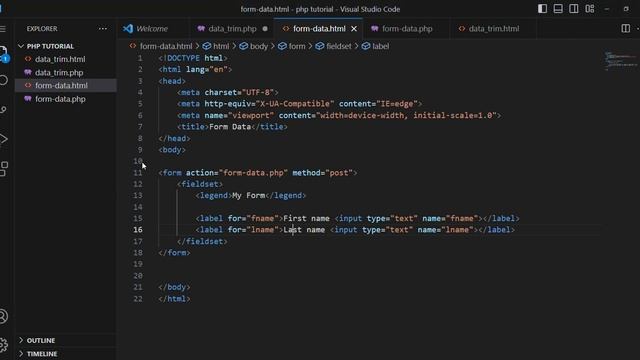Open Accounts menu in activity bar

3,316
